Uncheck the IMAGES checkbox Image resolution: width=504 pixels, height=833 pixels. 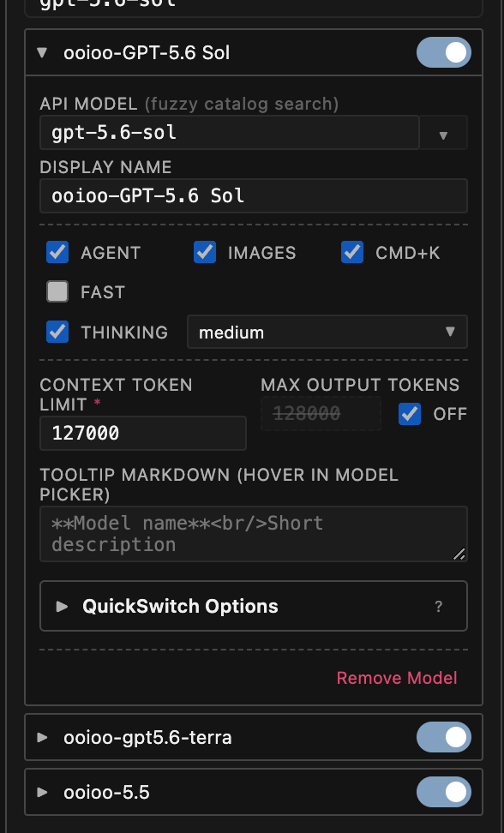[205, 252]
